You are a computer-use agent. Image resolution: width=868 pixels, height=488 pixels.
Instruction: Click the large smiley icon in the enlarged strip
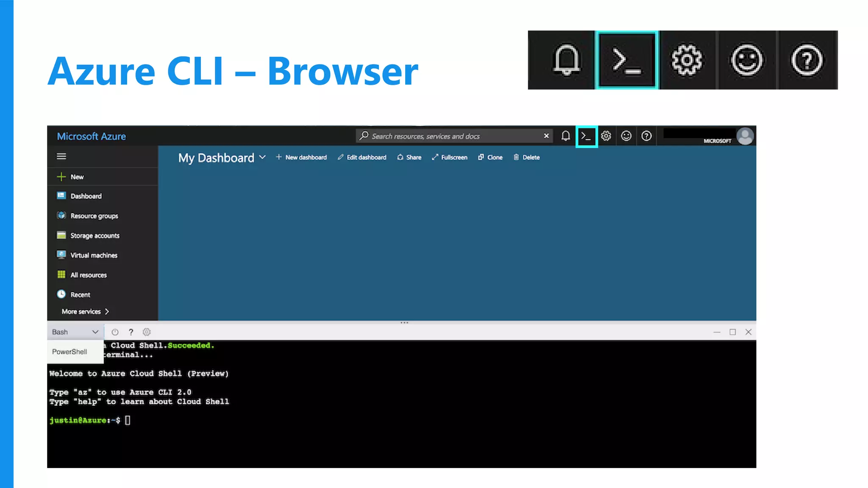pos(747,60)
